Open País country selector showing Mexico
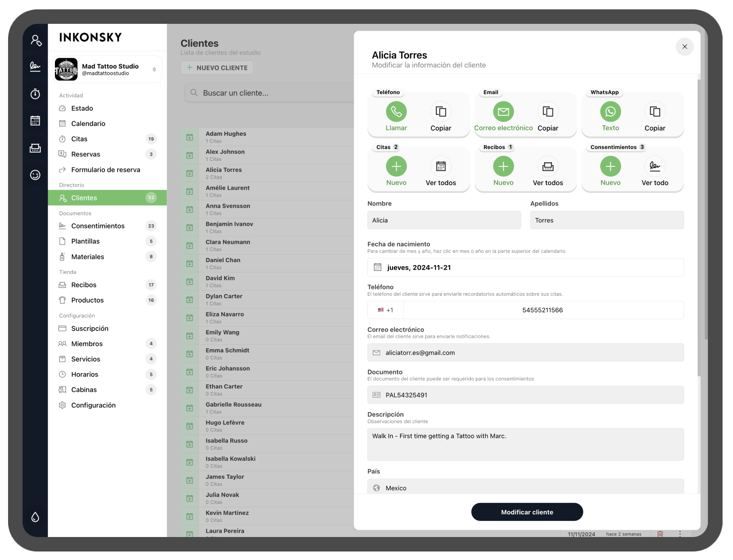Image resolution: width=733 pixels, height=560 pixels. (x=525, y=487)
